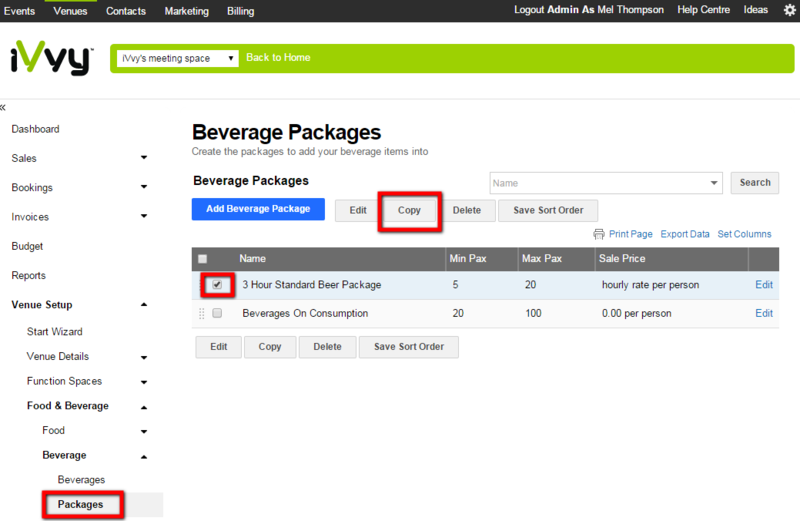Select Packages in the sidebar
The image size is (800, 521).
point(80,505)
